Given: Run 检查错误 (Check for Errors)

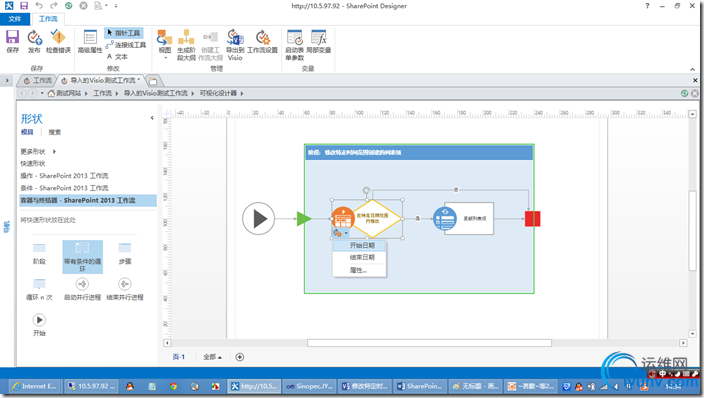Looking at the screenshot, I should tap(58, 41).
